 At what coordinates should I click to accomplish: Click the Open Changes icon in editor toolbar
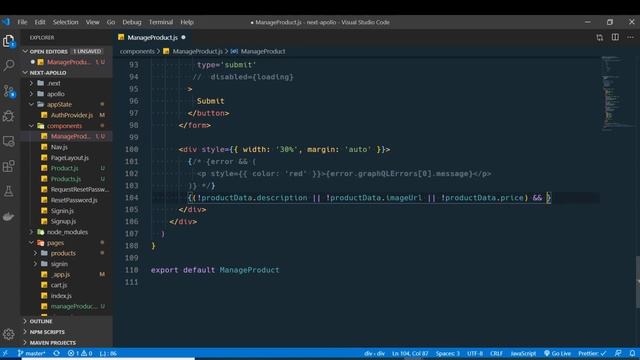600,38
